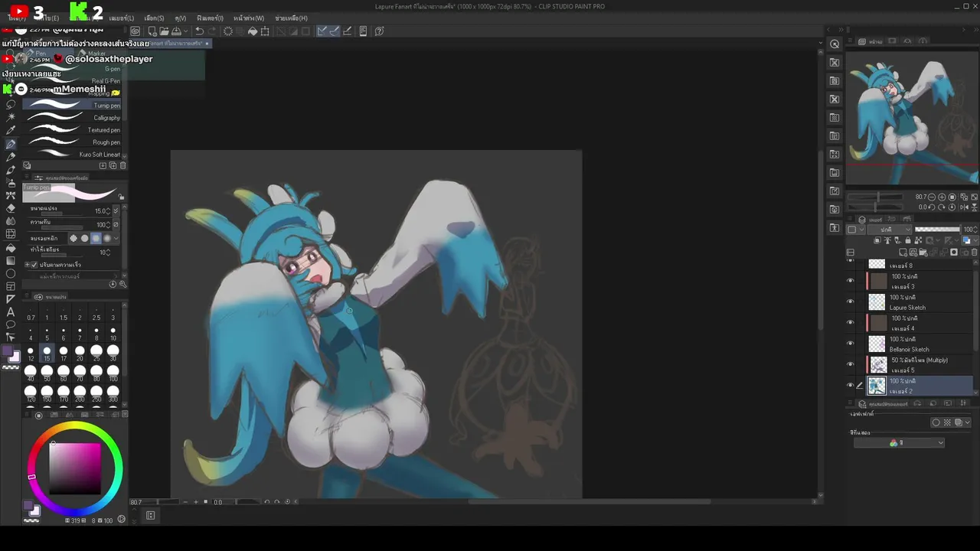Click the layer opacity slider

click(937, 230)
